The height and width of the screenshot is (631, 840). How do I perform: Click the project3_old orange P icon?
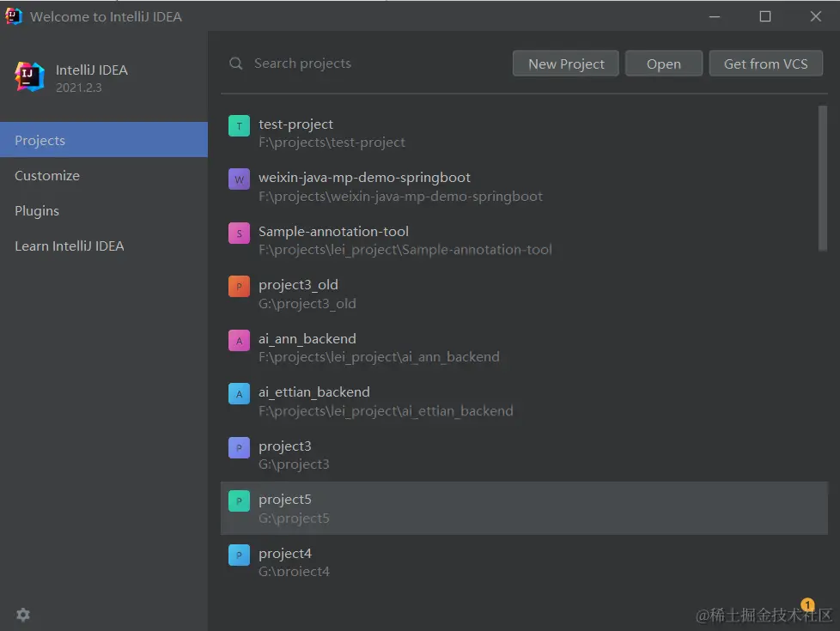(239, 286)
